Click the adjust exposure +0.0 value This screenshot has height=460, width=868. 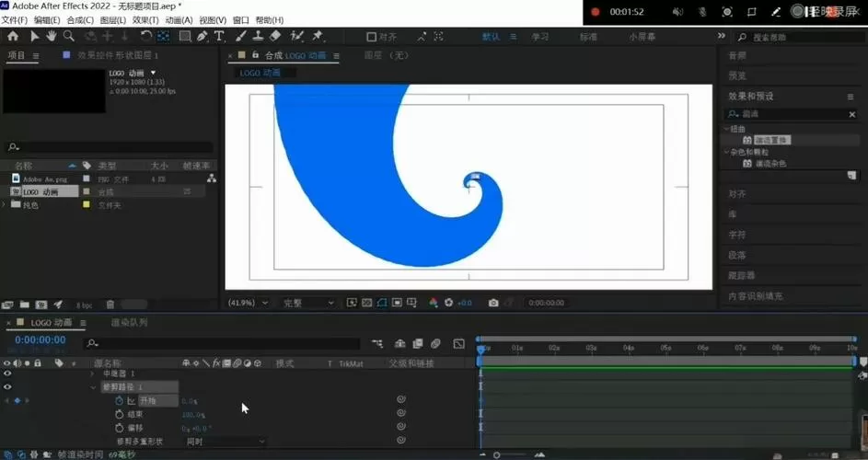(x=464, y=303)
